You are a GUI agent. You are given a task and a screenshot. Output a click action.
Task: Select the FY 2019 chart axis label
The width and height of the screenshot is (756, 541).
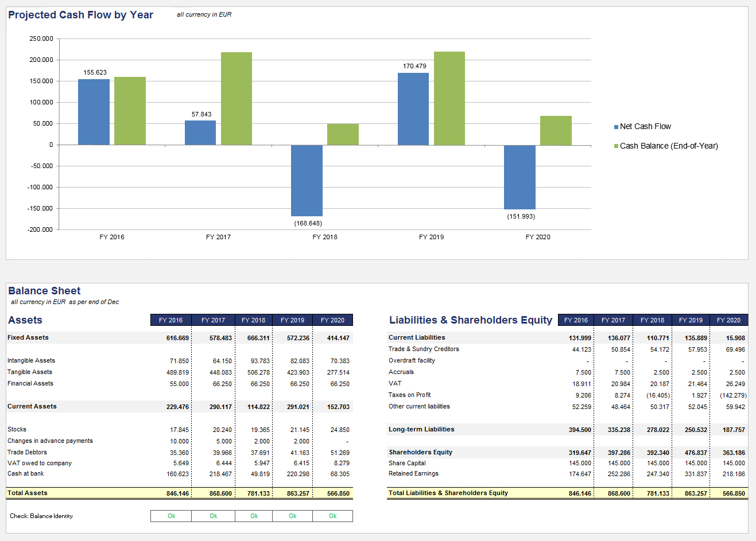point(431,237)
